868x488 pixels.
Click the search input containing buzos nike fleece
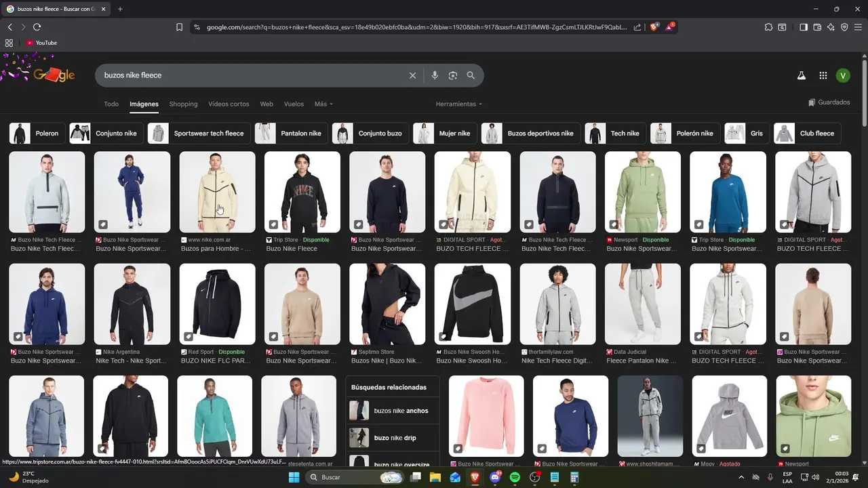coord(251,75)
